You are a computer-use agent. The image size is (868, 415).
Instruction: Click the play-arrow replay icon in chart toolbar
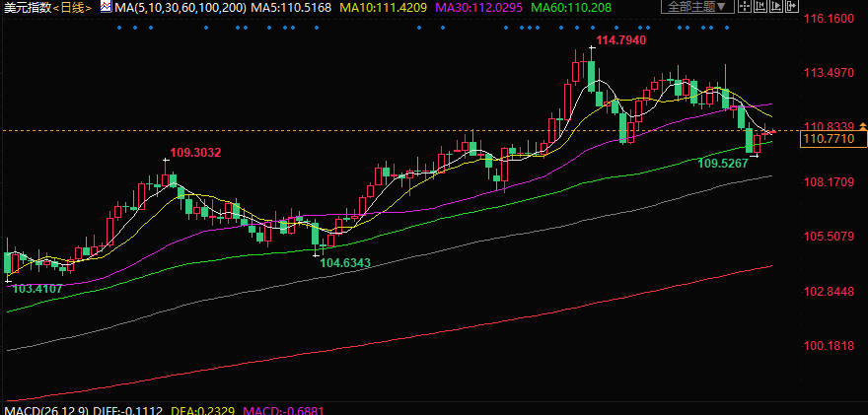click(x=778, y=7)
